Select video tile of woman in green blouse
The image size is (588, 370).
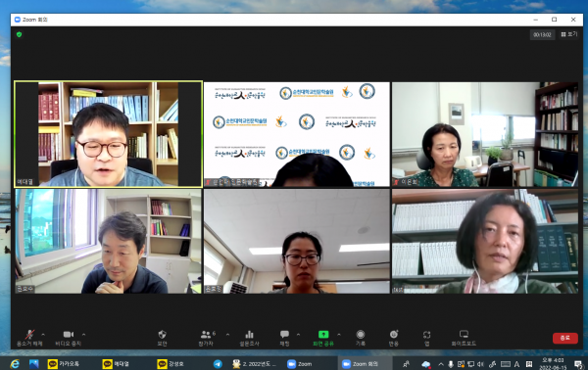(485, 134)
